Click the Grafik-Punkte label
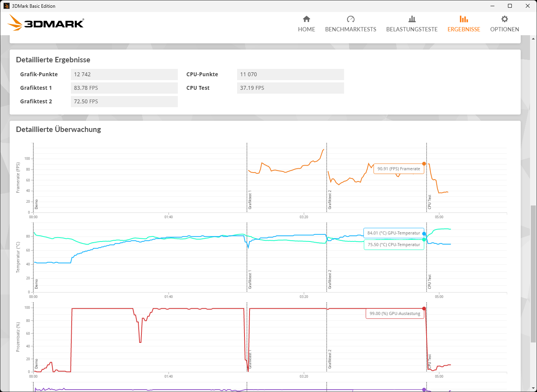The height and width of the screenshot is (392, 537). pyautogui.click(x=39, y=74)
